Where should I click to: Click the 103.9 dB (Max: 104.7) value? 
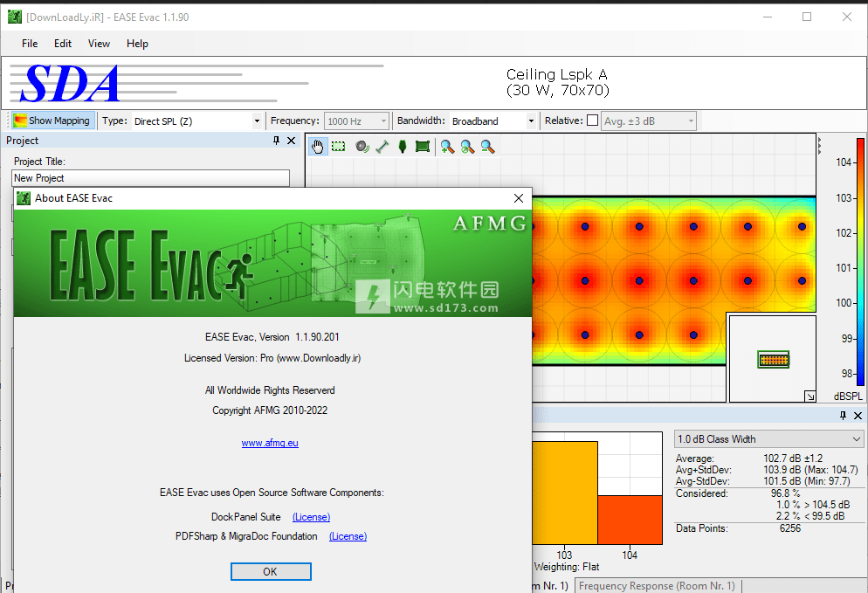click(x=810, y=470)
